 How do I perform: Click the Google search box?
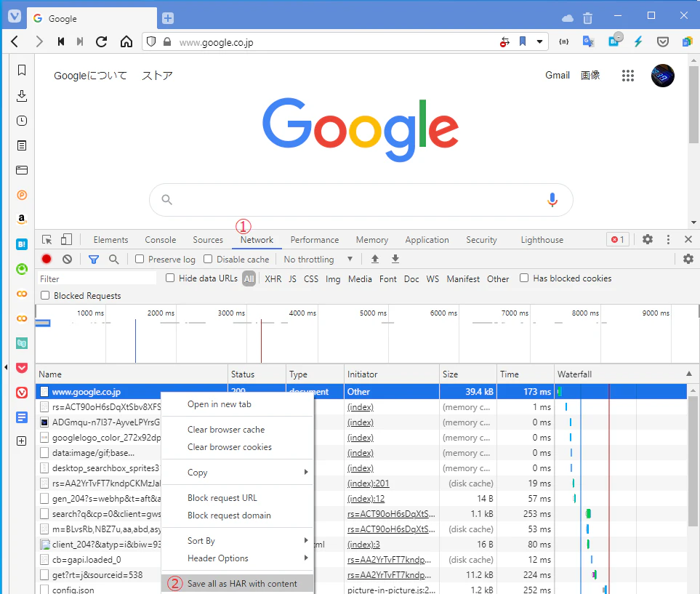tap(361, 200)
